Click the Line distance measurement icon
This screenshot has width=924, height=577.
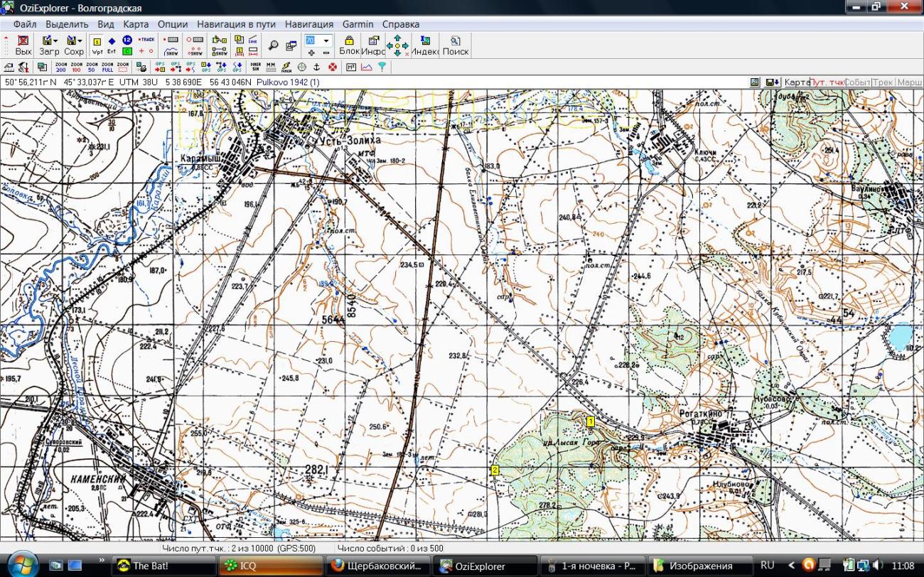[x=252, y=40]
